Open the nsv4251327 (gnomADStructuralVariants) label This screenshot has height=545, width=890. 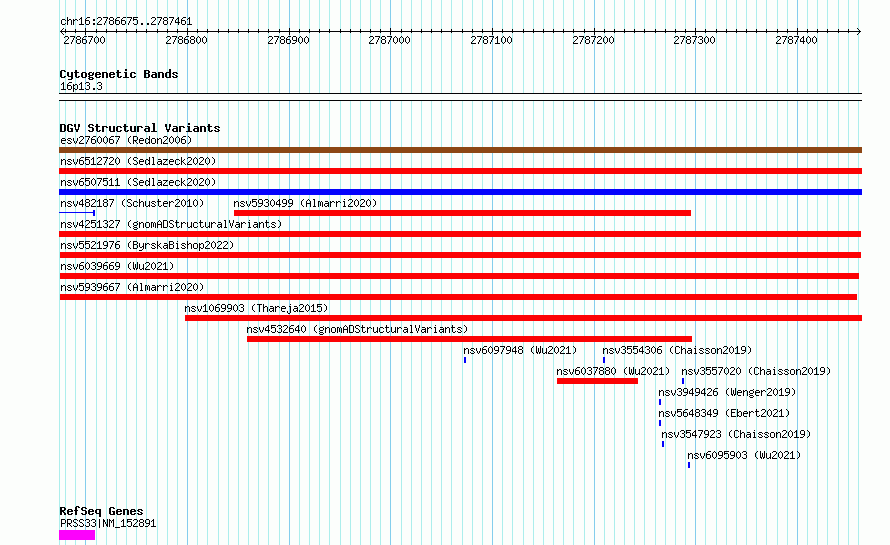pyautogui.click(x=171, y=224)
